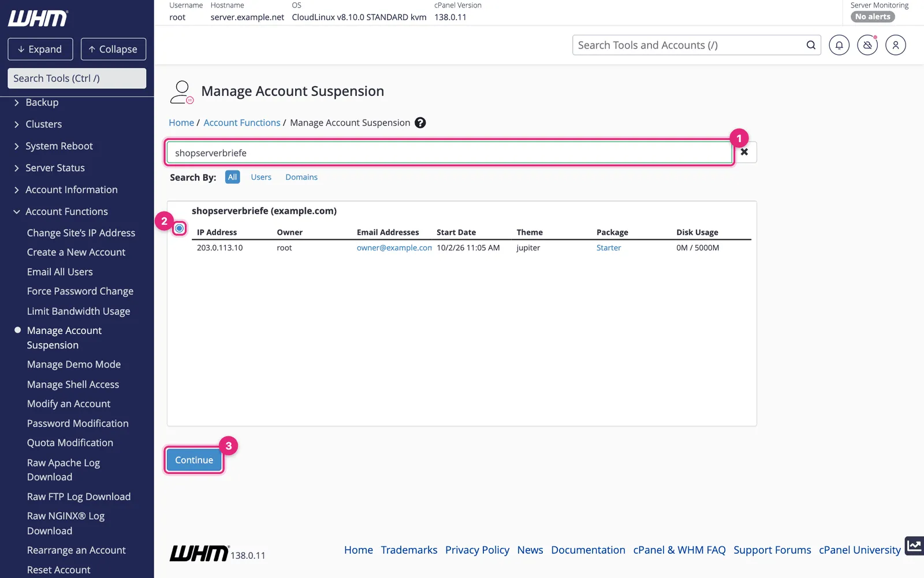Open help question mark icon by breadcrumb

tap(420, 123)
